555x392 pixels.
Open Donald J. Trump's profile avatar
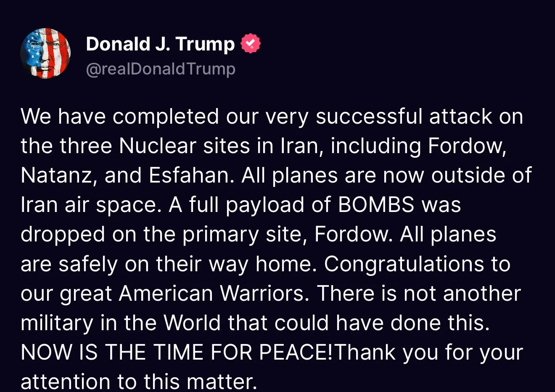(x=45, y=53)
